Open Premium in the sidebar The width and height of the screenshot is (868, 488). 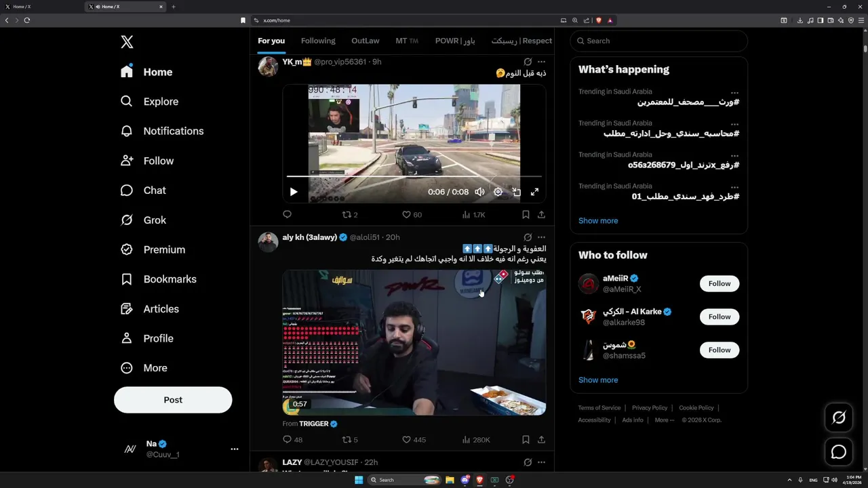[x=153, y=249]
